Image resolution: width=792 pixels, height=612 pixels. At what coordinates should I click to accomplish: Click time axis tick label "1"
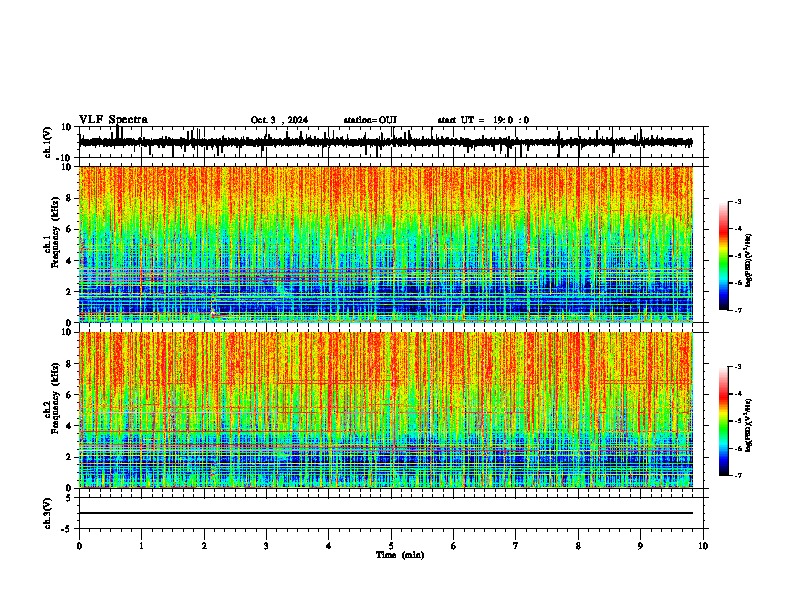pyautogui.click(x=141, y=546)
